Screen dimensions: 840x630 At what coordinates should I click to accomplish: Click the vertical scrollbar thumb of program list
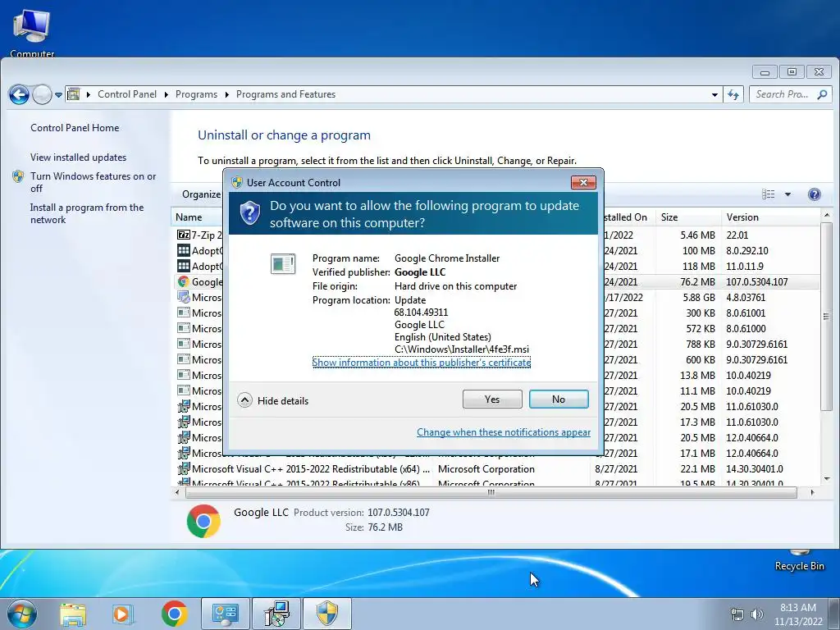pyautogui.click(x=827, y=316)
